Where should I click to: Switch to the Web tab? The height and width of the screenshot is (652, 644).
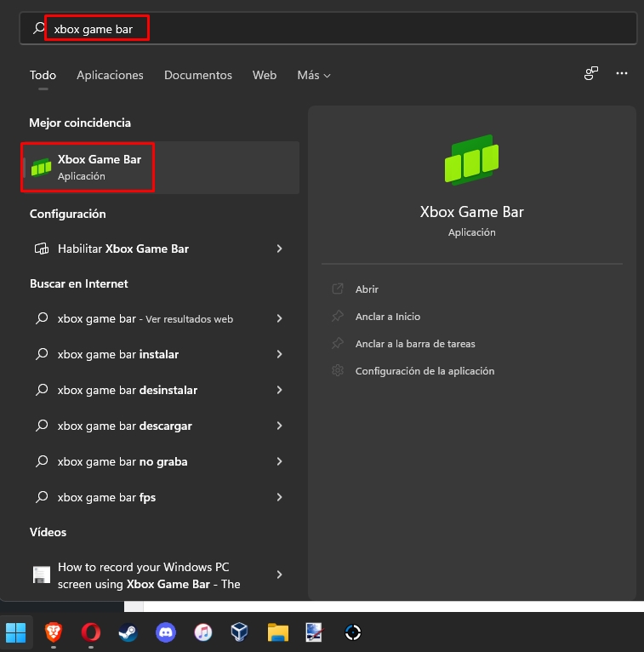tap(265, 75)
